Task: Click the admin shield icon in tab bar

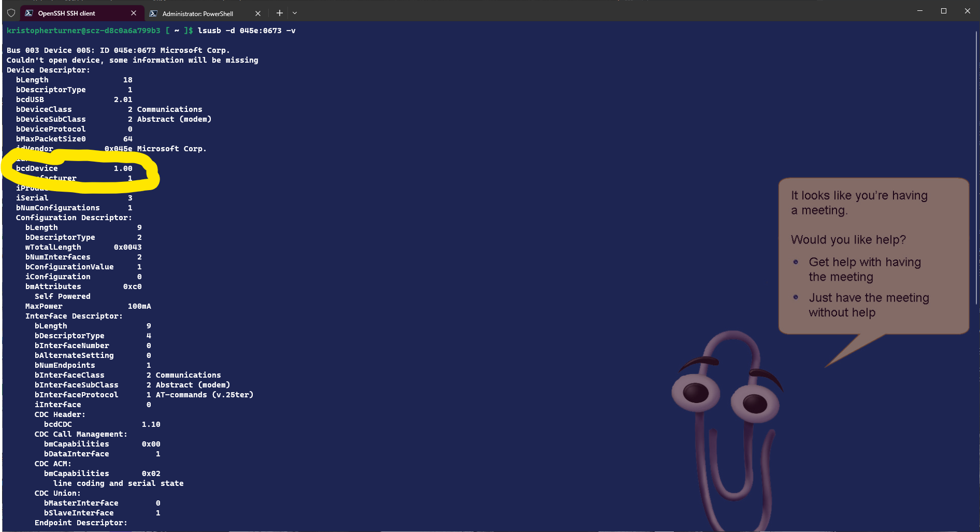Action: [x=11, y=13]
